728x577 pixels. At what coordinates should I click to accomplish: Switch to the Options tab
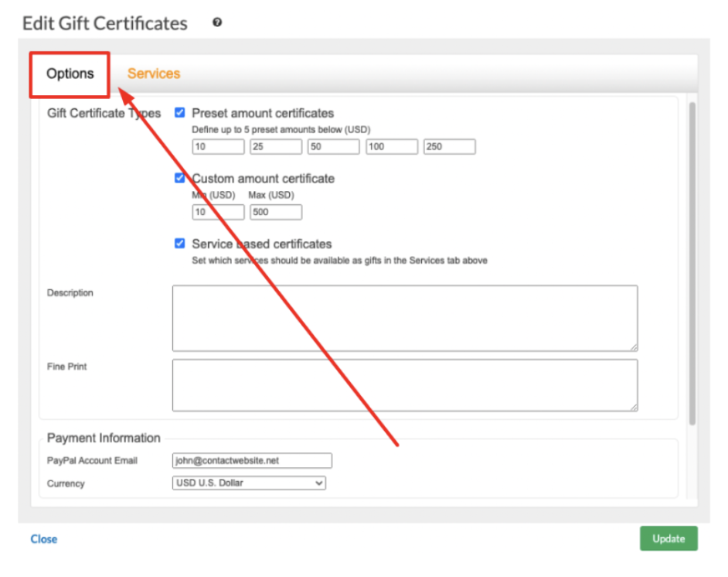pyautogui.click(x=70, y=74)
